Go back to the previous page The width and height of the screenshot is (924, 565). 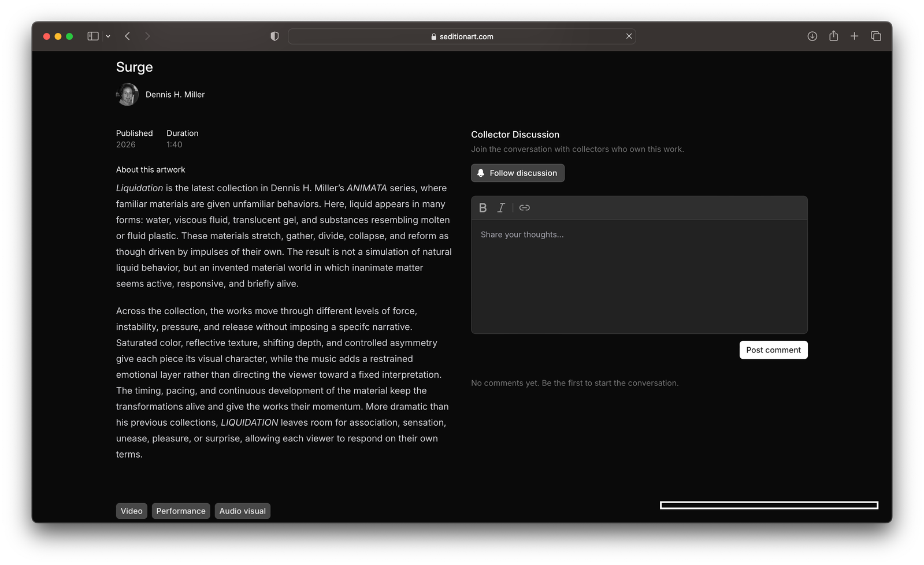[x=127, y=36]
